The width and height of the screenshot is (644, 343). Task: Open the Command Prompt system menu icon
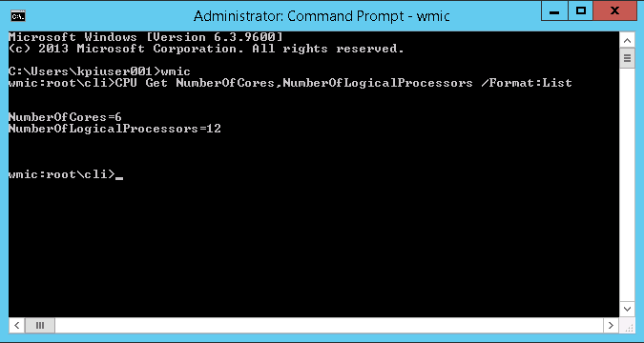18,16
